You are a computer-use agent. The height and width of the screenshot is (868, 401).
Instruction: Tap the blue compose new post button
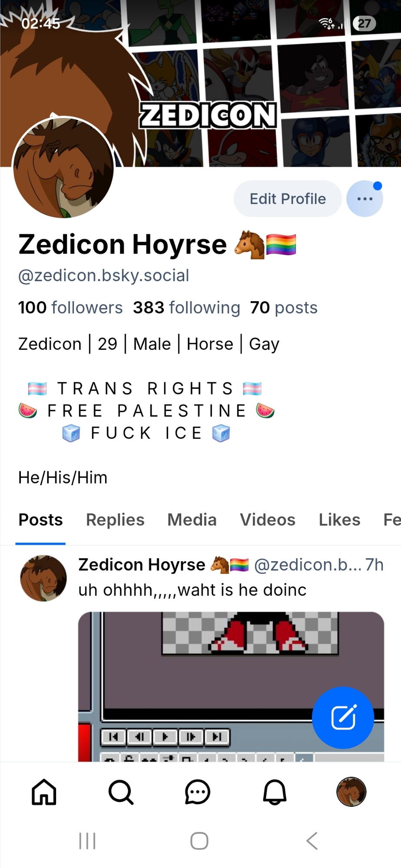coord(343,717)
